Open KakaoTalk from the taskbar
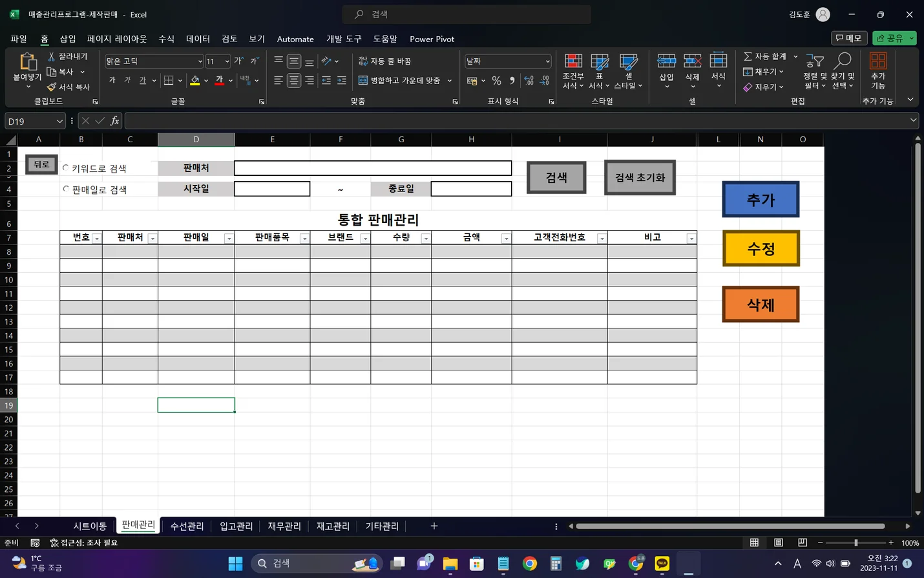 (662, 563)
